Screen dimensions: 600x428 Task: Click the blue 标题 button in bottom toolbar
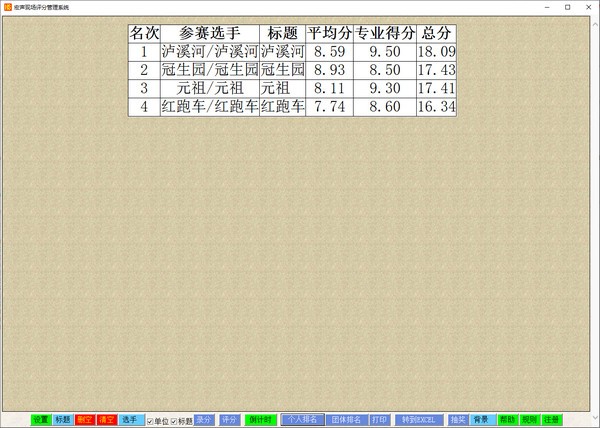click(x=63, y=420)
